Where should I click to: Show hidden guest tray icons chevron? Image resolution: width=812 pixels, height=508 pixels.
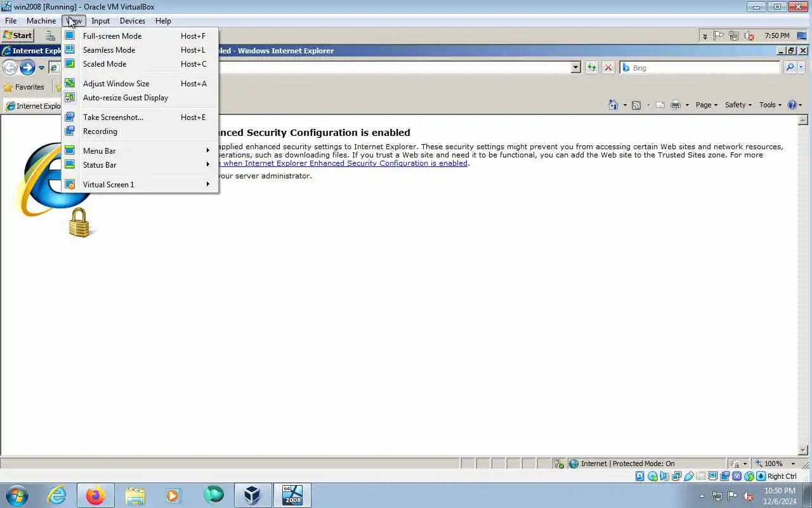tap(705, 36)
